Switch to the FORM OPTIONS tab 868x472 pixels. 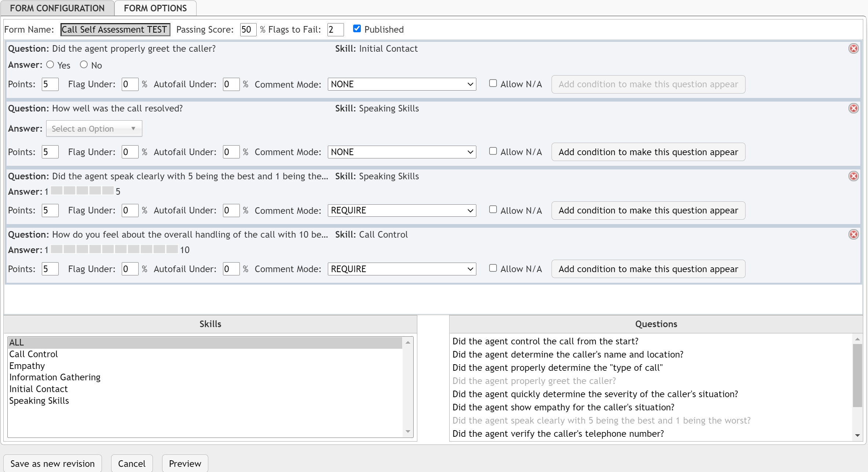pos(155,8)
